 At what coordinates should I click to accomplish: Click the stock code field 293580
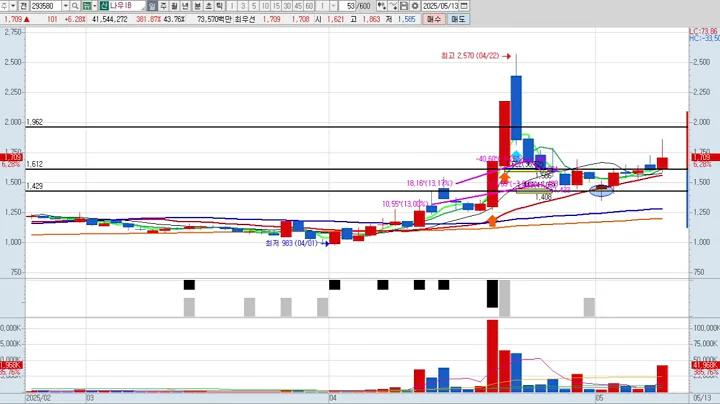pos(46,6)
